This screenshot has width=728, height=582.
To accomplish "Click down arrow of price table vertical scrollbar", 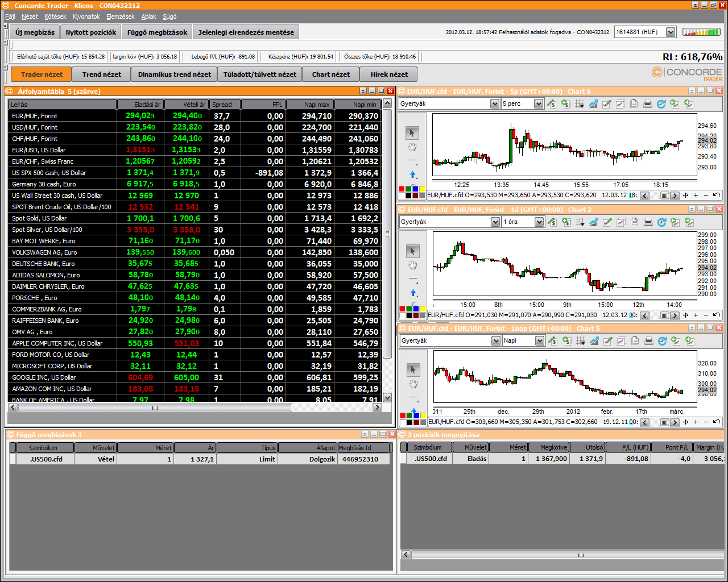I will pyautogui.click(x=387, y=398).
